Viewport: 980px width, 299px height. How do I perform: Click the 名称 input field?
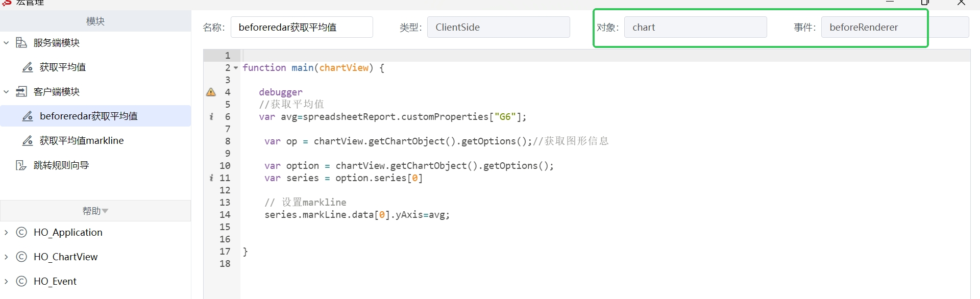[x=302, y=27]
